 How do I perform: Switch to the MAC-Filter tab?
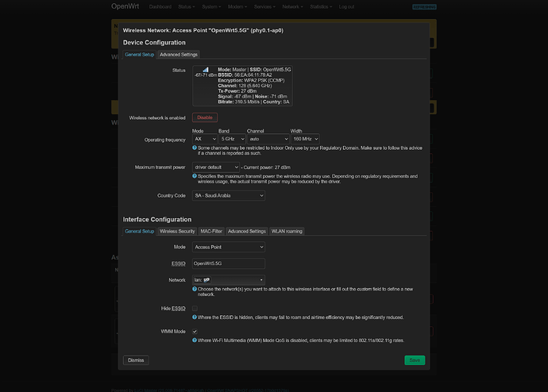pyautogui.click(x=211, y=231)
